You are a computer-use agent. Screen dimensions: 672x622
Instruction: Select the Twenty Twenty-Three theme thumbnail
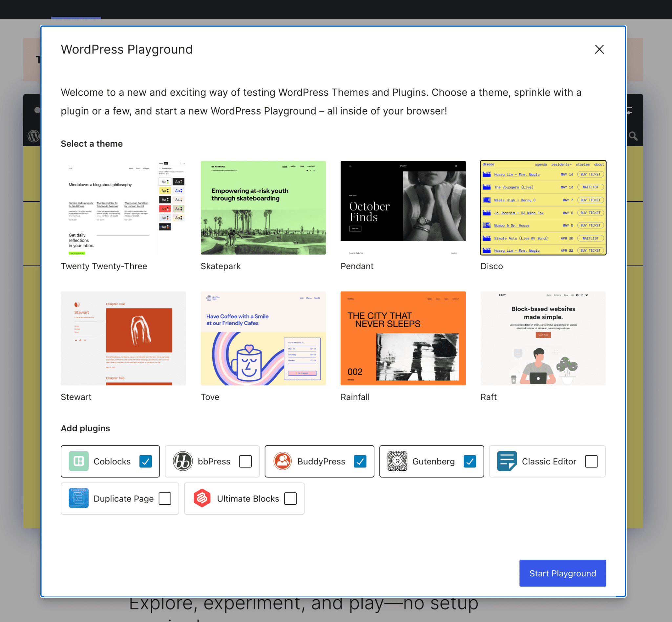123,207
